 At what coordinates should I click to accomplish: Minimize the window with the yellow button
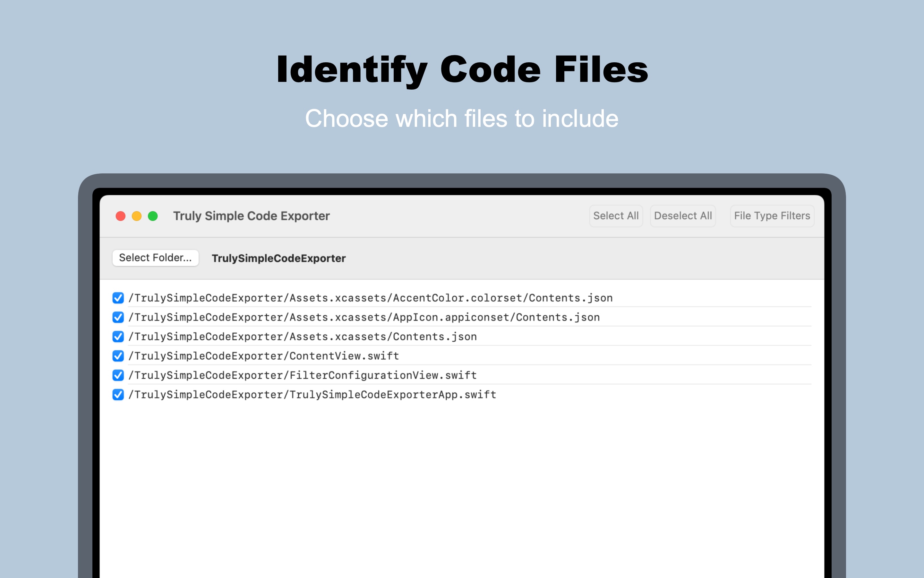click(x=137, y=216)
